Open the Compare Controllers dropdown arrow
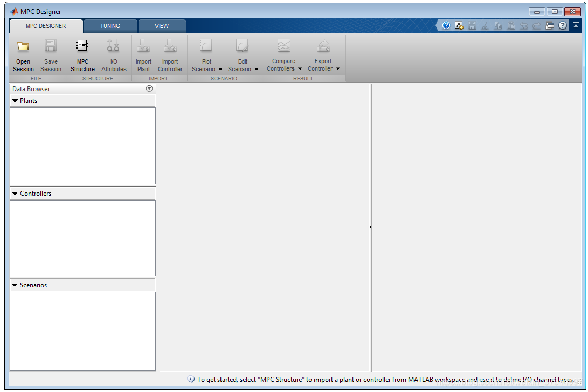588x392 pixels. coord(300,68)
